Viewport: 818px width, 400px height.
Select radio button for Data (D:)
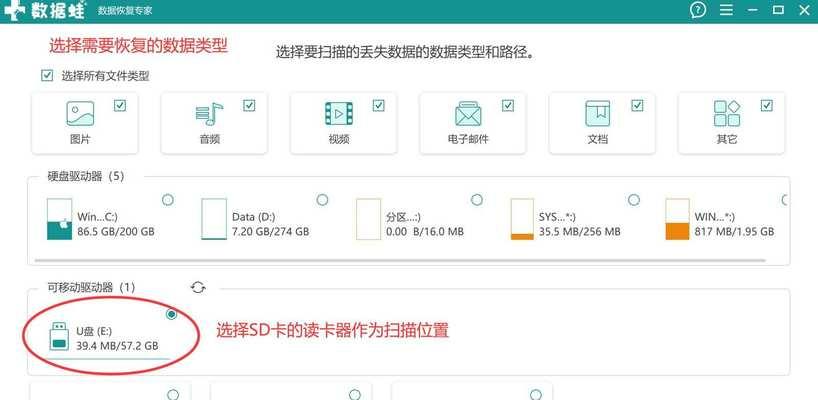[322, 200]
